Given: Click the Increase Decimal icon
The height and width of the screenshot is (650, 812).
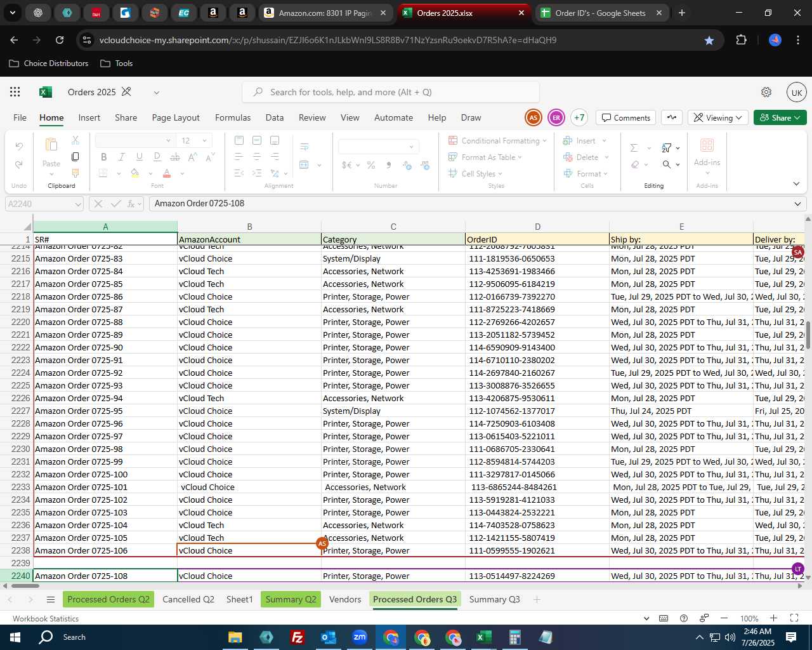Looking at the screenshot, I should point(407,165).
